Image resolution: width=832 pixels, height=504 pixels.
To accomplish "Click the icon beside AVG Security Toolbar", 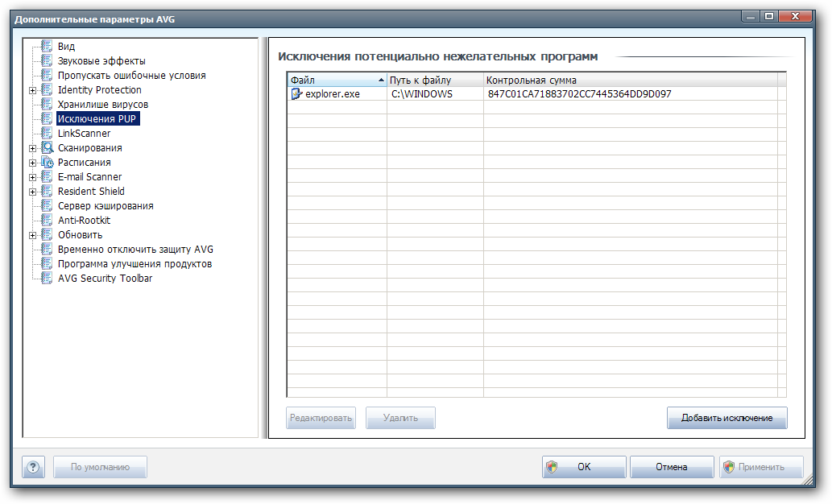I will pyautogui.click(x=47, y=278).
